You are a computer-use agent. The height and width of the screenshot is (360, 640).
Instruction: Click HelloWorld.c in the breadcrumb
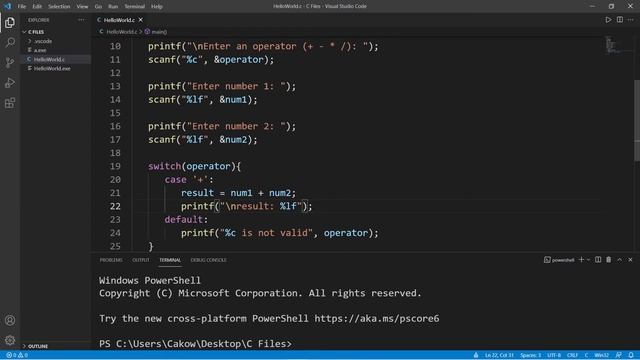tap(122, 31)
